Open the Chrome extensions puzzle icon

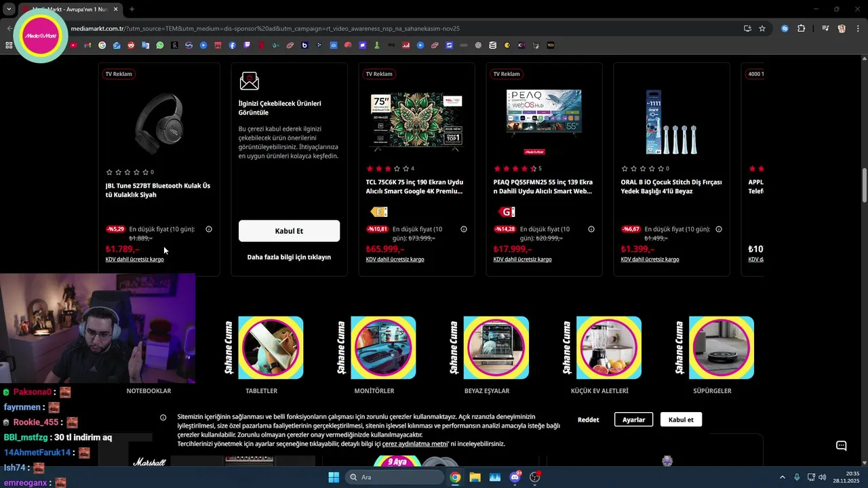[802, 28]
